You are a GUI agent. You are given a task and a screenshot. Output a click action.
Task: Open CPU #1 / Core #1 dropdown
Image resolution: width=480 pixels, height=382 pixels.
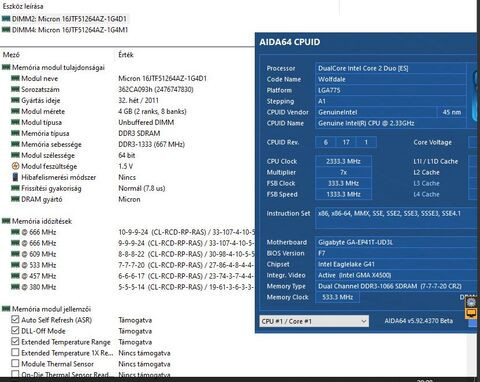click(314, 321)
